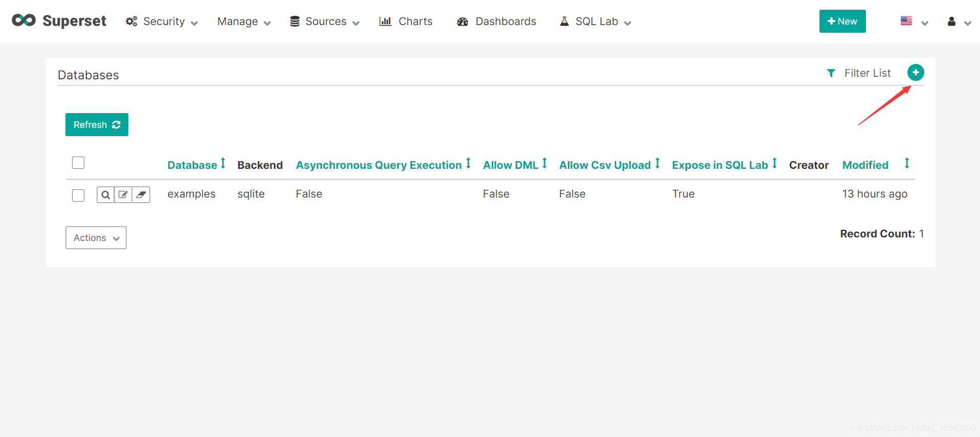980x437 pixels.
Task: Click the Superset infinity logo
Action: [x=24, y=20]
